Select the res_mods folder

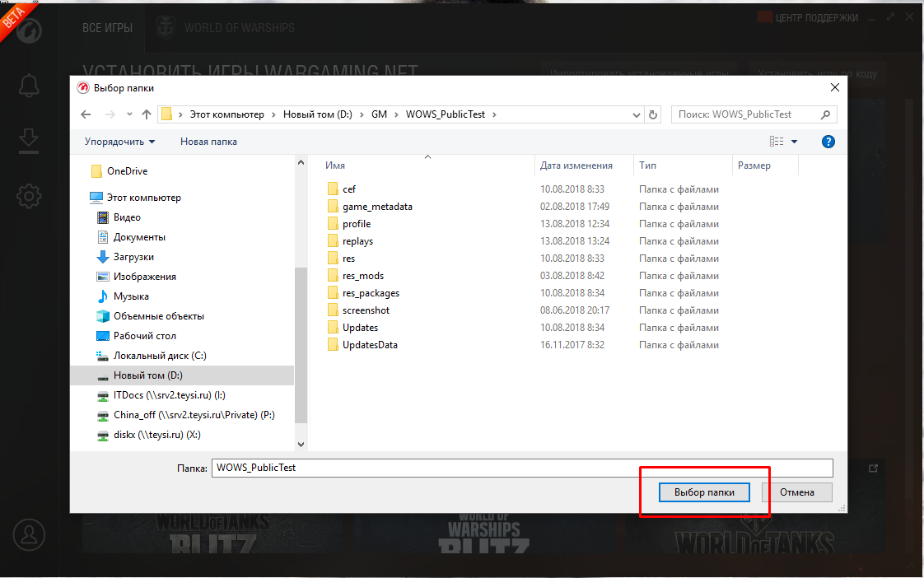click(363, 276)
